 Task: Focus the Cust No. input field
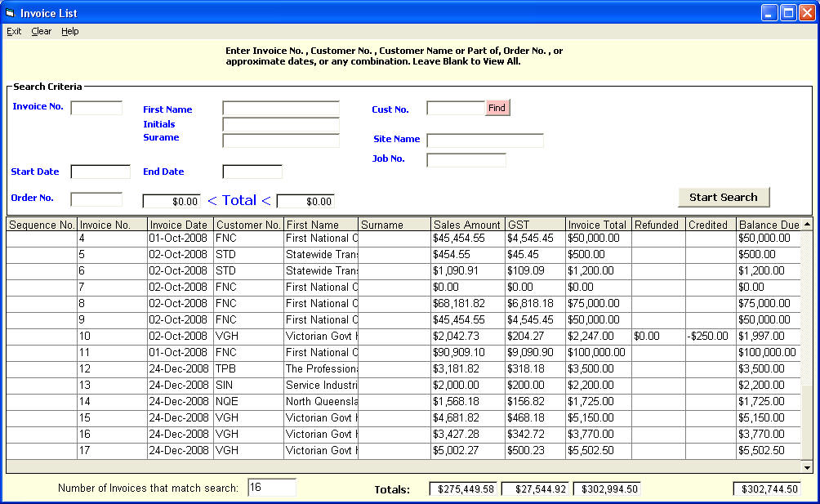pyautogui.click(x=456, y=108)
